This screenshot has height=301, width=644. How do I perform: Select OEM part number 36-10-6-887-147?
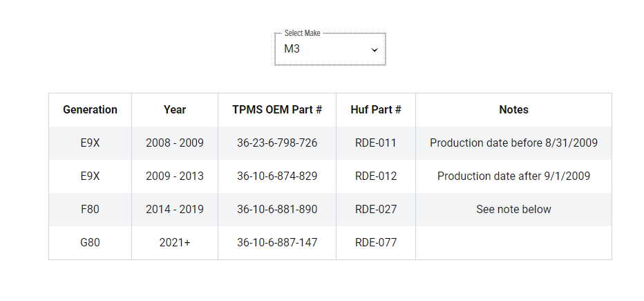277,243
